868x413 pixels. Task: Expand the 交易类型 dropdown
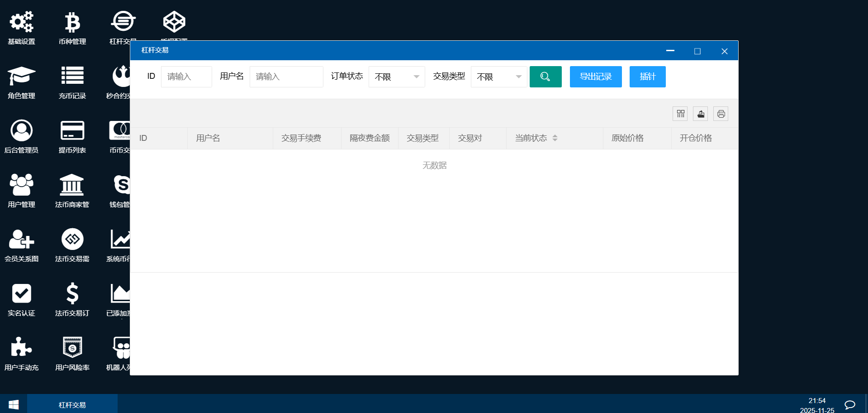(498, 77)
